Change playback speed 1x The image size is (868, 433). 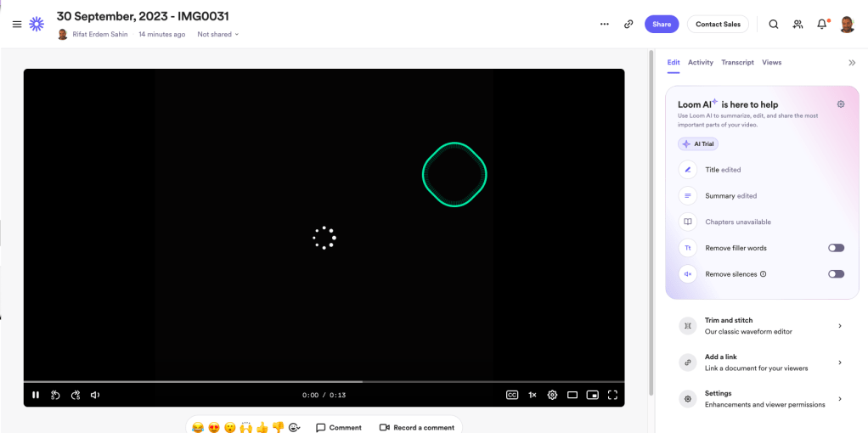pos(532,395)
